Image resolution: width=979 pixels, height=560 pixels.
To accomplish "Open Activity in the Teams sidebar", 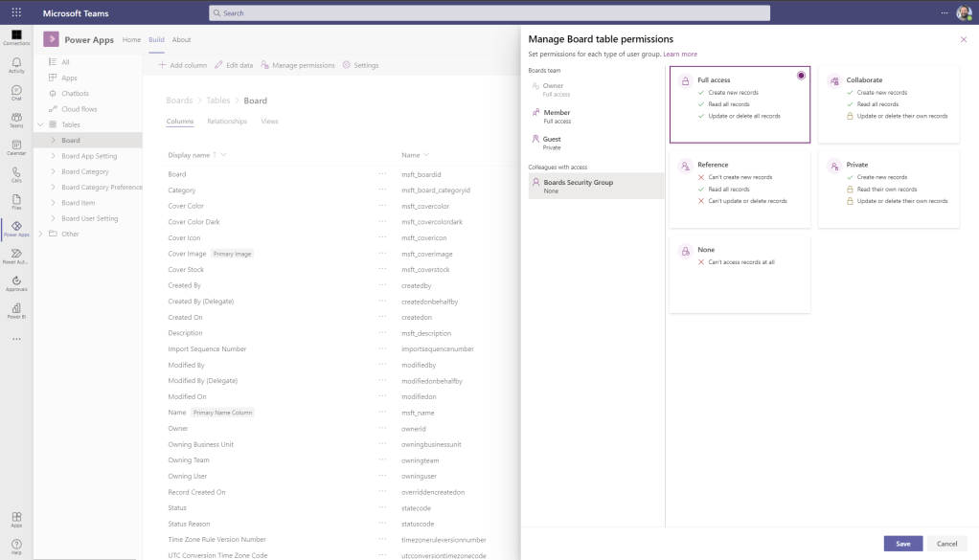I will 16,65.
